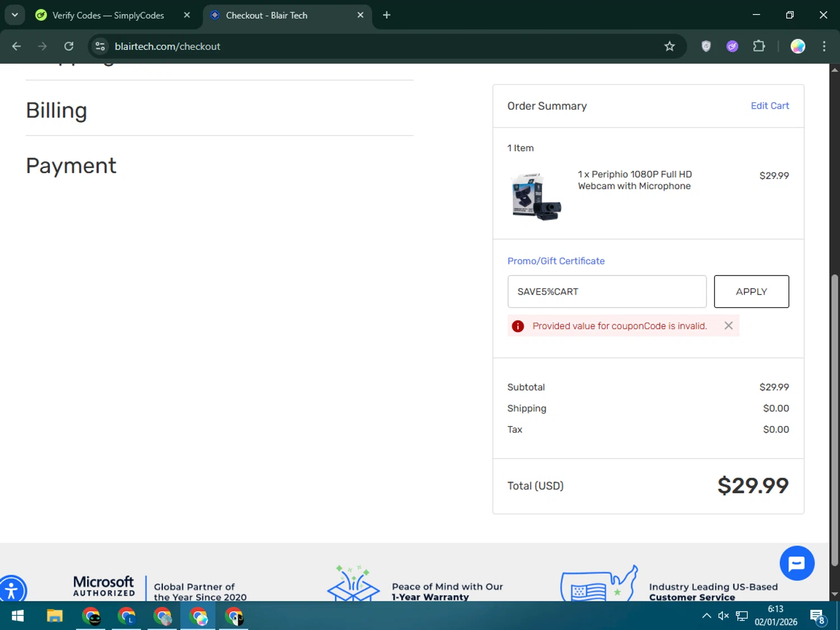Viewport: 840px width, 630px height.
Task: Click the APPLY button
Action: click(752, 291)
